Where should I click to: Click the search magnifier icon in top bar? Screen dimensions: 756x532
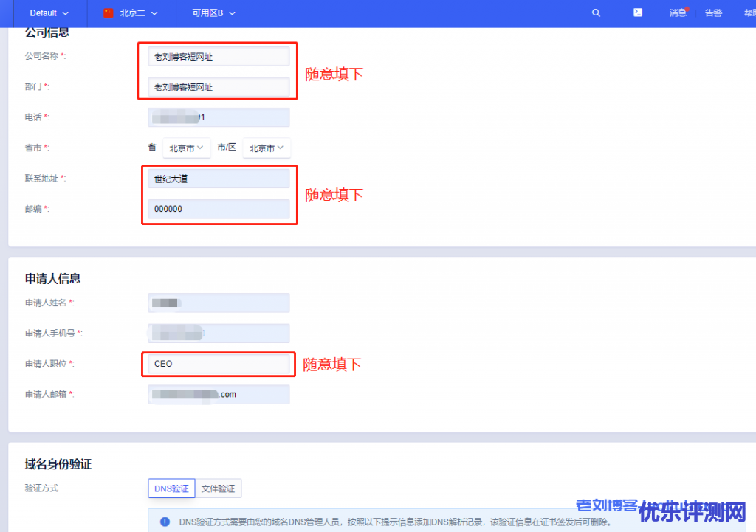(x=596, y=13)
